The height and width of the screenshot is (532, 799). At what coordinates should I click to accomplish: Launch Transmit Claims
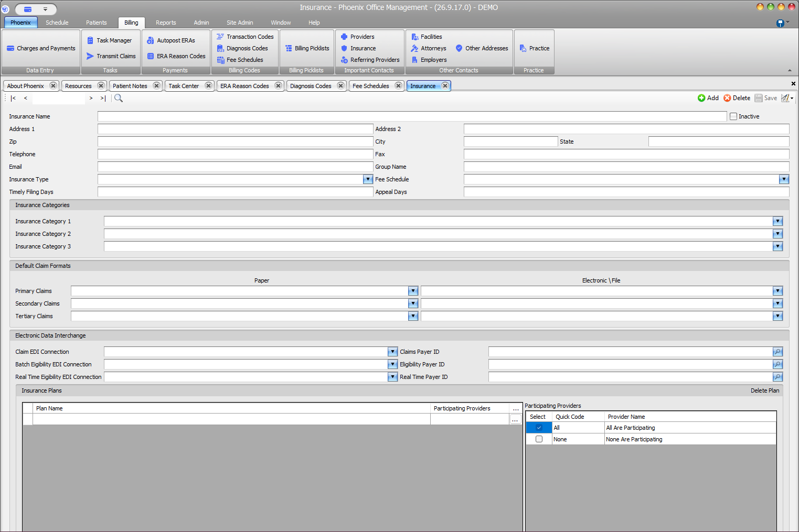(x=111, y=56)
